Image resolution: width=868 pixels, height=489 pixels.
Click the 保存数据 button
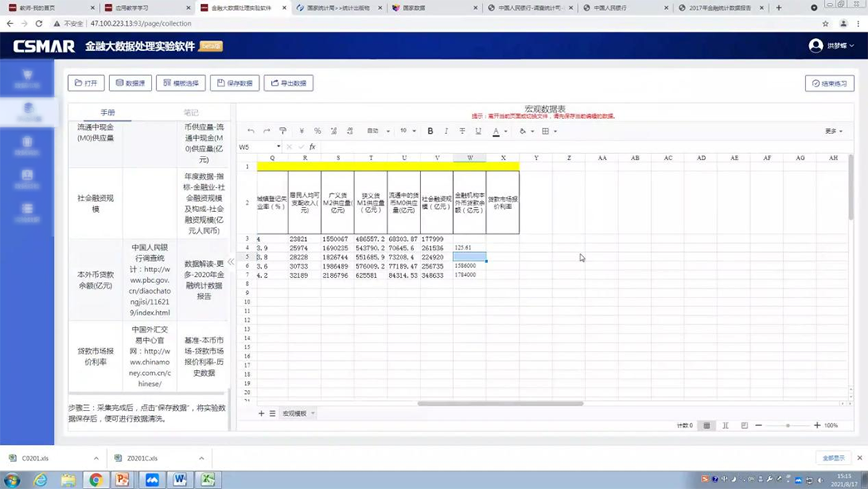[234, 83]
